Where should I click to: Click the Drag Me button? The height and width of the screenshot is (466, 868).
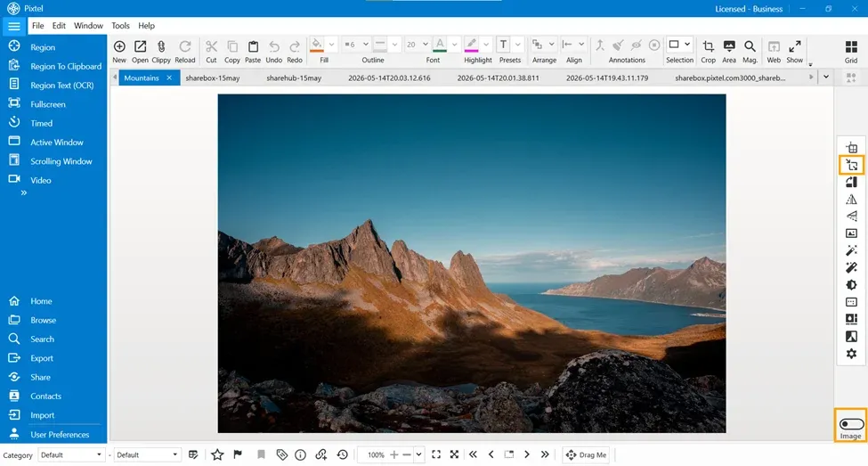(x=586, y=455)
